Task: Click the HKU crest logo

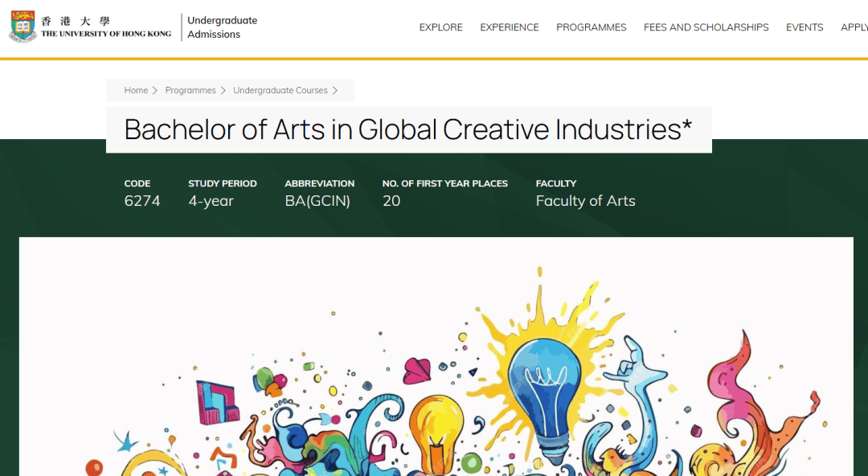Action: click(x=23, y=27)
